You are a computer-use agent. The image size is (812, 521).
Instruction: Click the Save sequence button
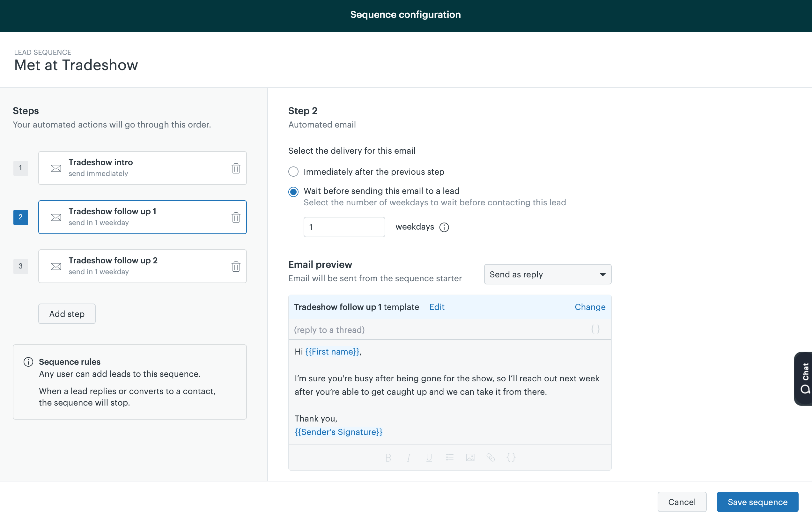pos(758,502)
